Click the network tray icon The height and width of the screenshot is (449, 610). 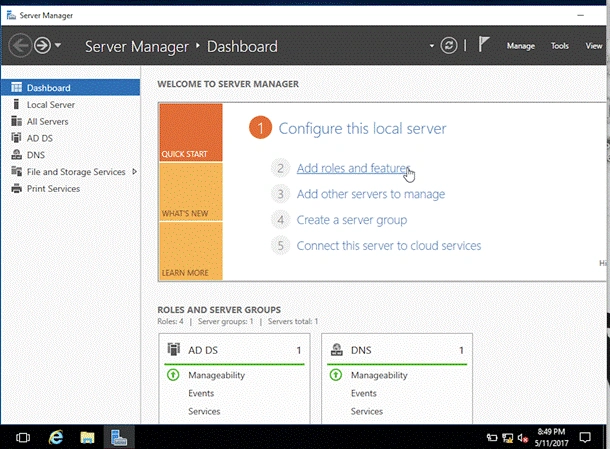click(507, 438)
